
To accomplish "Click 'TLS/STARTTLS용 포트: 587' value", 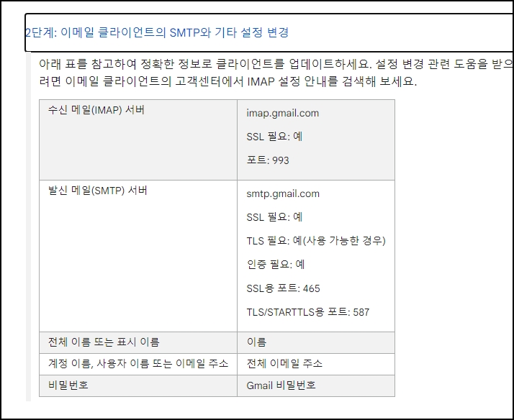I will click(308, 312).
